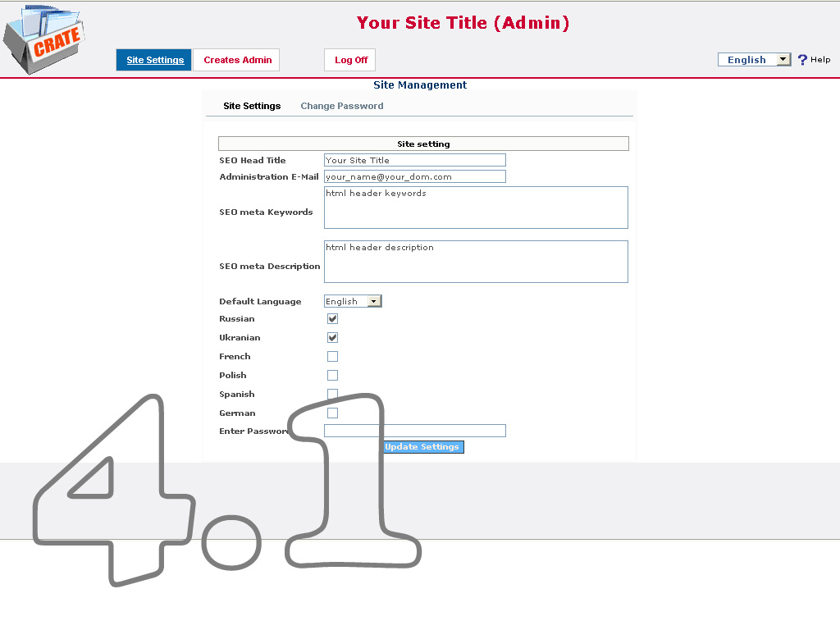
Task: Click the Crate logo icon
Action: pyautogui.click(x=43, y=39)
